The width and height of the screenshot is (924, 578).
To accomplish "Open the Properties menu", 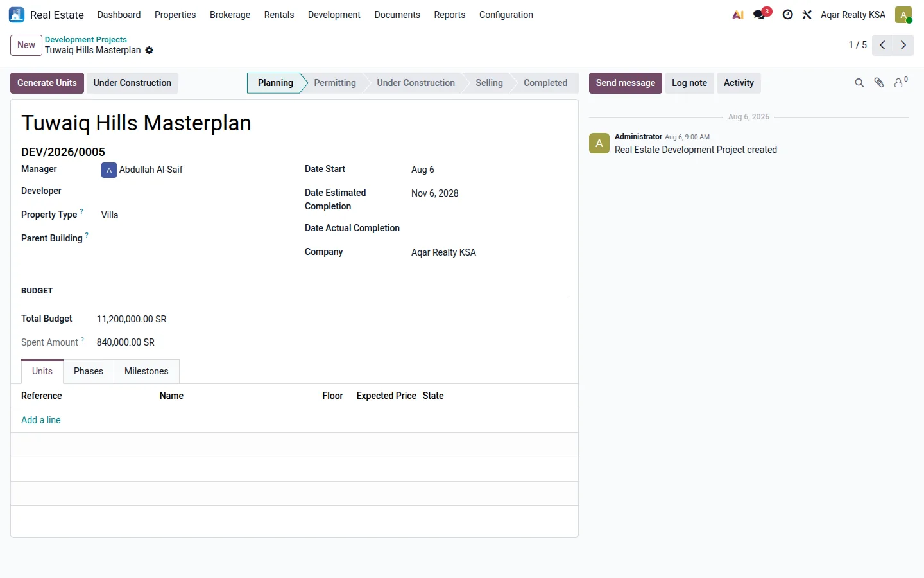I will (175, 15).
